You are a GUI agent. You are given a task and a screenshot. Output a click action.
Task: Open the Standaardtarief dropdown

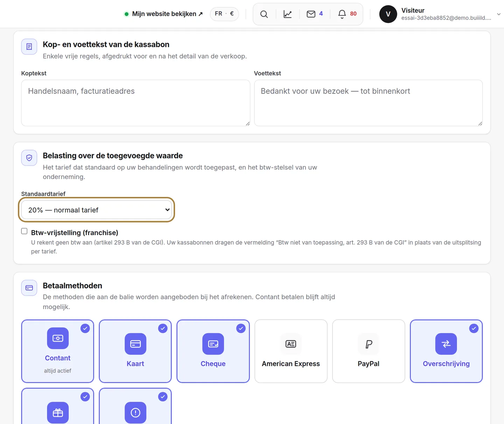(x=96, y=210)
